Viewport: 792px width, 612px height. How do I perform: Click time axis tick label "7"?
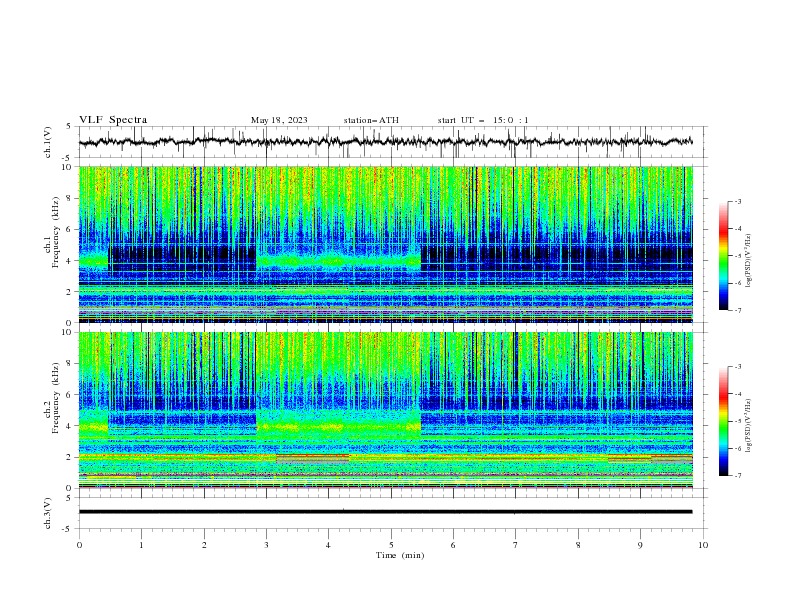pyautogui.click(x=516, y=545)
